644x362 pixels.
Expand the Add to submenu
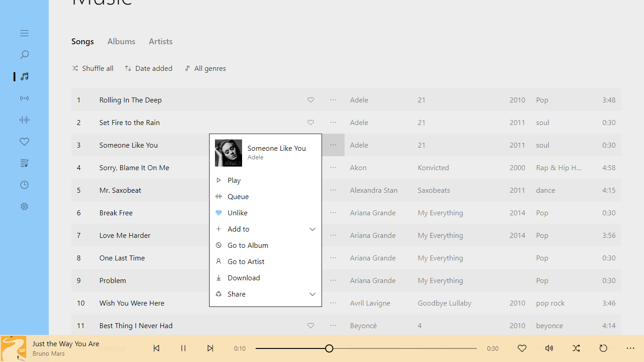click(266, 229)
